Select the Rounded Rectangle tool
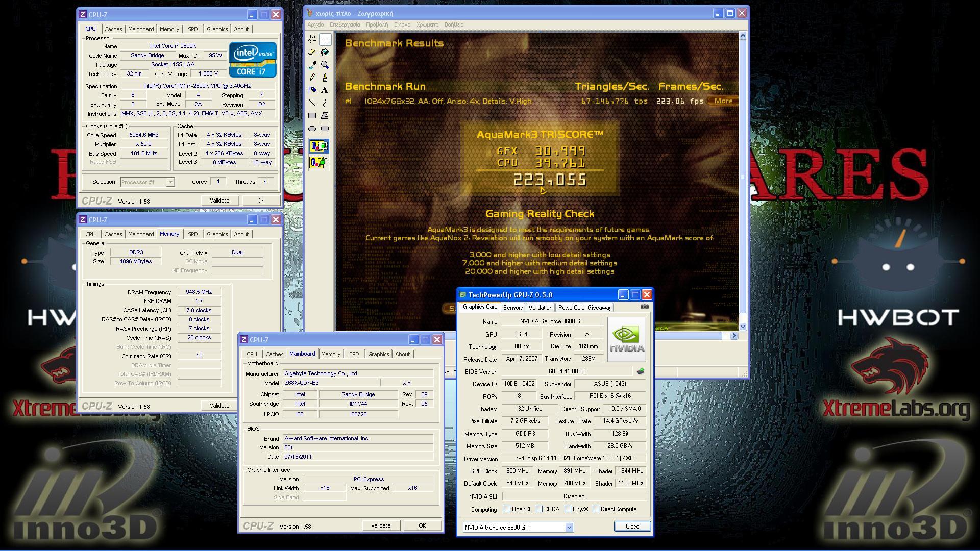Screen dimensions: 980x551 325,129
